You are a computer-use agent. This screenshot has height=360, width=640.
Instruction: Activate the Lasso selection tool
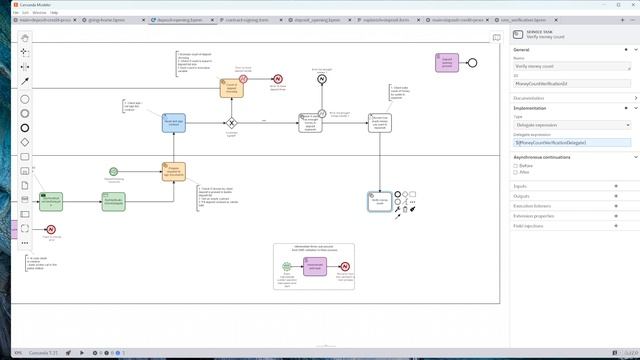coord(25,52)
